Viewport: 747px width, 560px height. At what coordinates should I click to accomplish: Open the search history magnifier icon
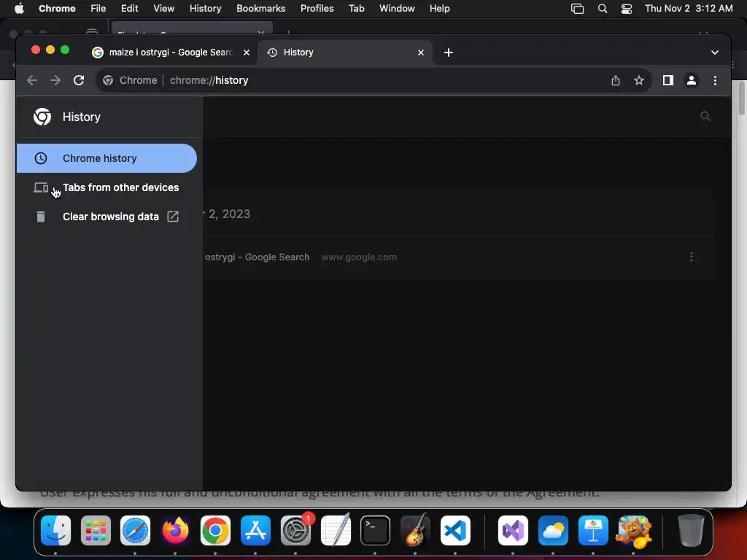click(x=705, y=117)
